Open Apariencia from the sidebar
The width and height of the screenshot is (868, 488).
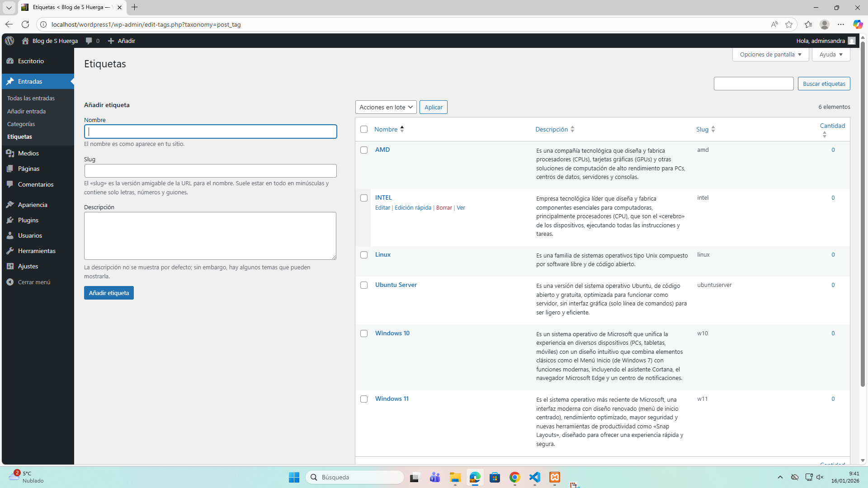point(33,205)
